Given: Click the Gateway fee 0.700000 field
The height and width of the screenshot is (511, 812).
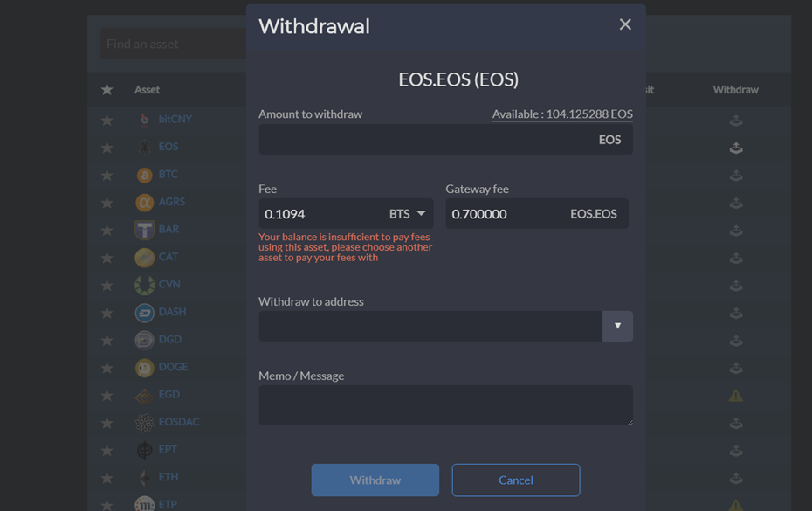Looking at the screenshot, I should tap(537, 213).
